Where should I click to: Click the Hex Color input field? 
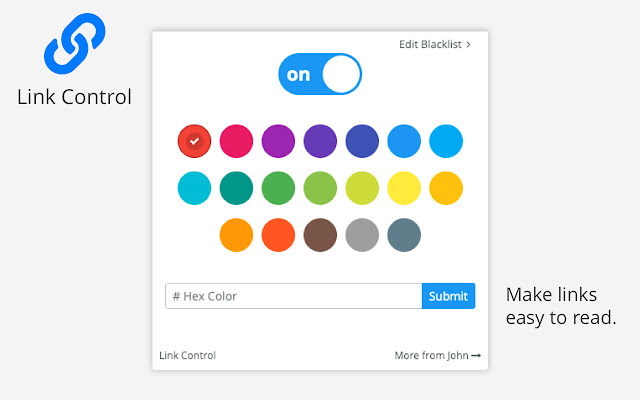[293, 296]
